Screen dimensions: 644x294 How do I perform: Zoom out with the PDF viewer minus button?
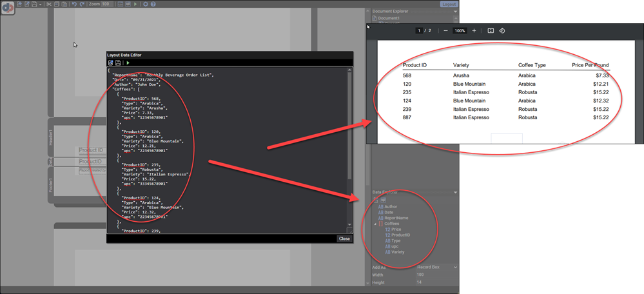tap(445, 31)
